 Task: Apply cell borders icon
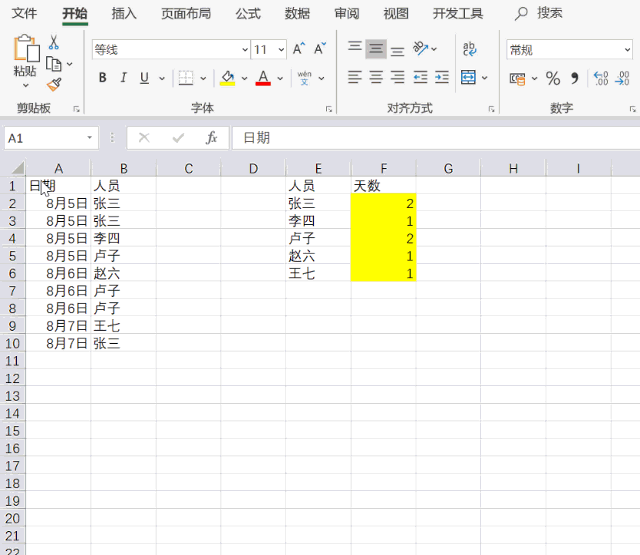186,78
